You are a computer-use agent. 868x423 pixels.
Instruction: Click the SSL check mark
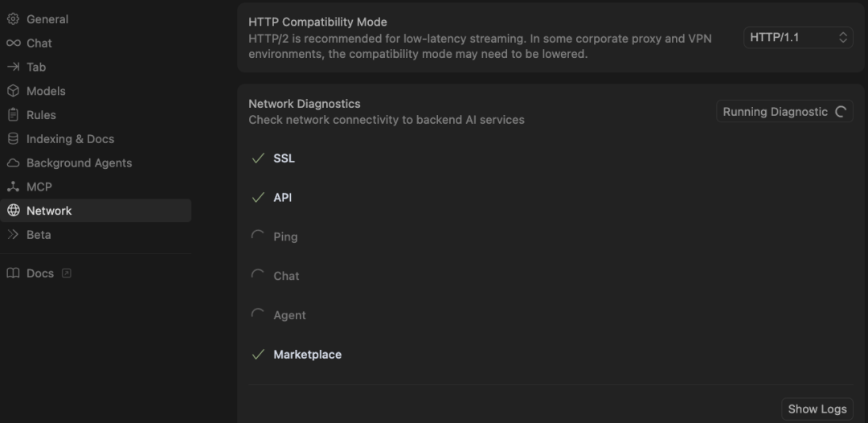258,158
